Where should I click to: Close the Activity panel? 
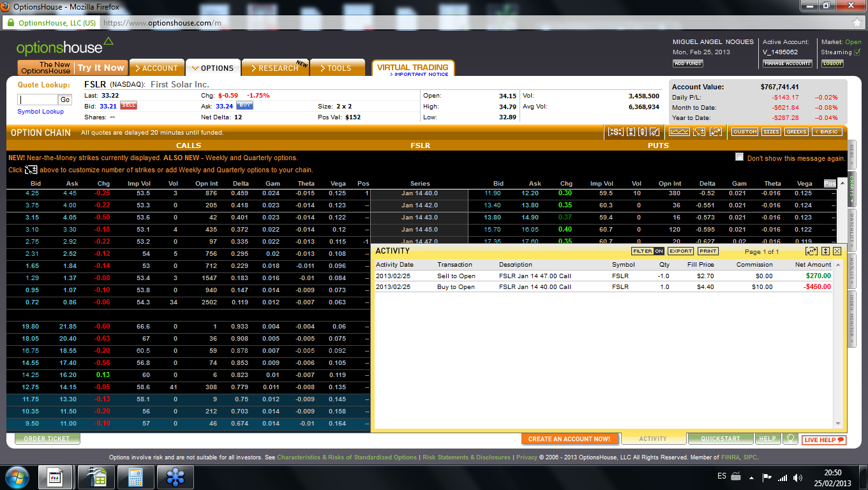837,251
